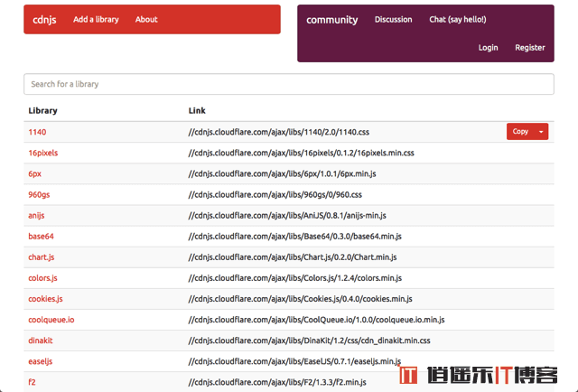The height and width of the screenshot is (392, 578).
Task: Copy the 1140 library link
Action: coord(520,132)
